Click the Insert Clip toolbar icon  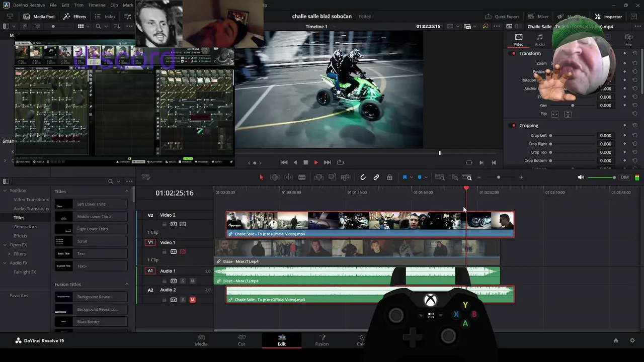pyautogui.click(x=318, y=177)
